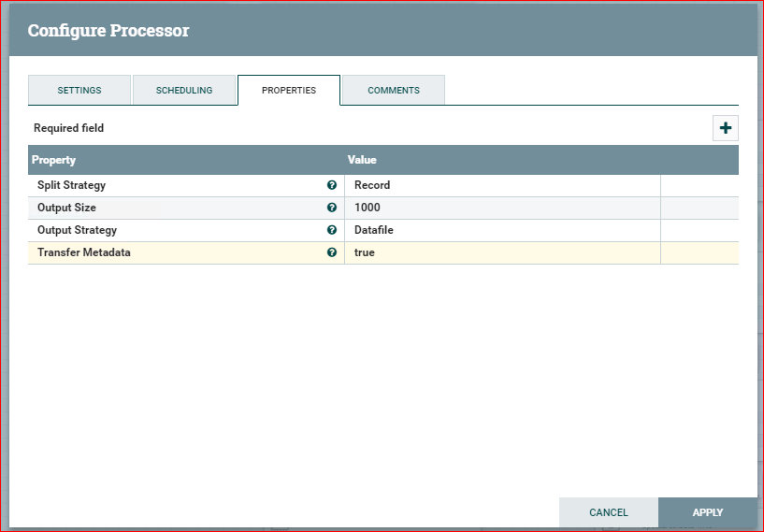Open the Split Strategy value Record
This screenshot has height=532, width=764.
pyautogui.click(x=372, y=185)
